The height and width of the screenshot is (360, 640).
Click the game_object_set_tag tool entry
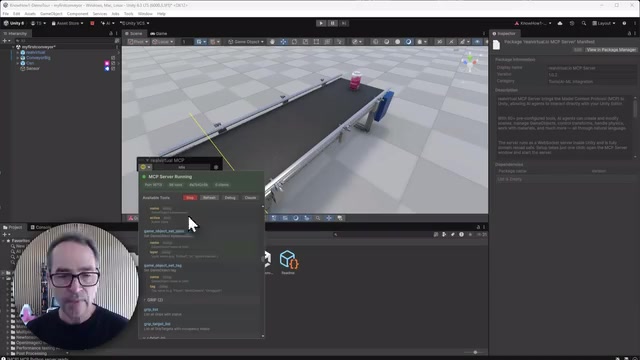162,265
